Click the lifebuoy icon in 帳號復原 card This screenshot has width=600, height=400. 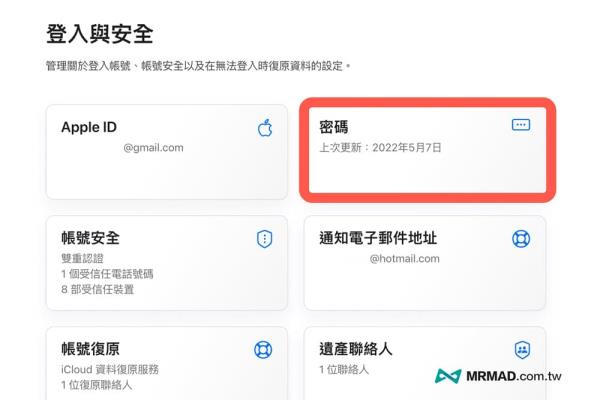pos(263,349)
